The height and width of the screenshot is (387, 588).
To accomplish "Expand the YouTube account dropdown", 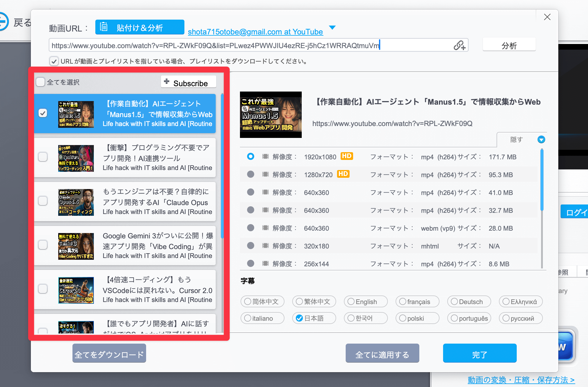I will [332, 28].
